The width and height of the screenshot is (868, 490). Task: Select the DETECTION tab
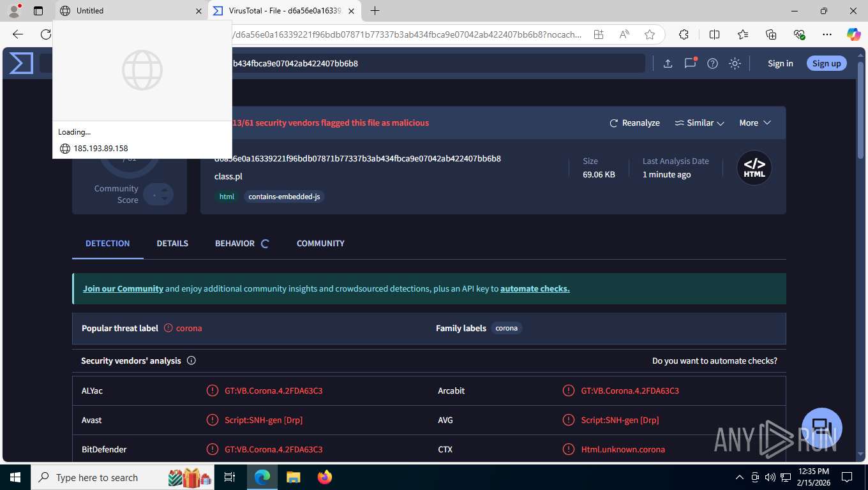[108, 244]
